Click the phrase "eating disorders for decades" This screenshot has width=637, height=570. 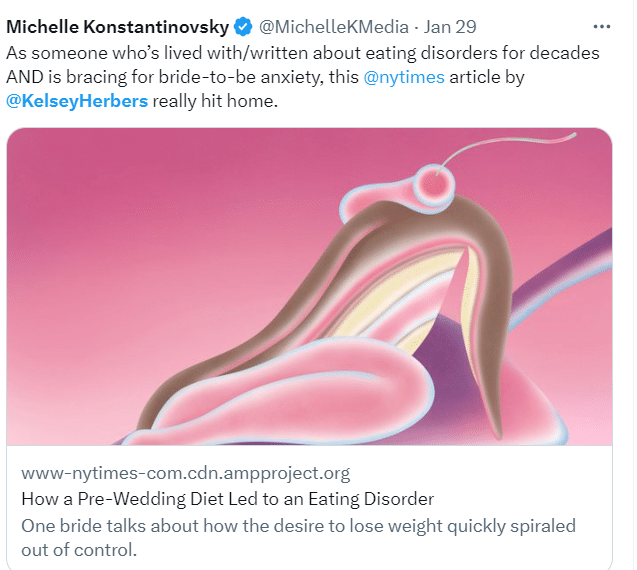click(x=495, y=52)
